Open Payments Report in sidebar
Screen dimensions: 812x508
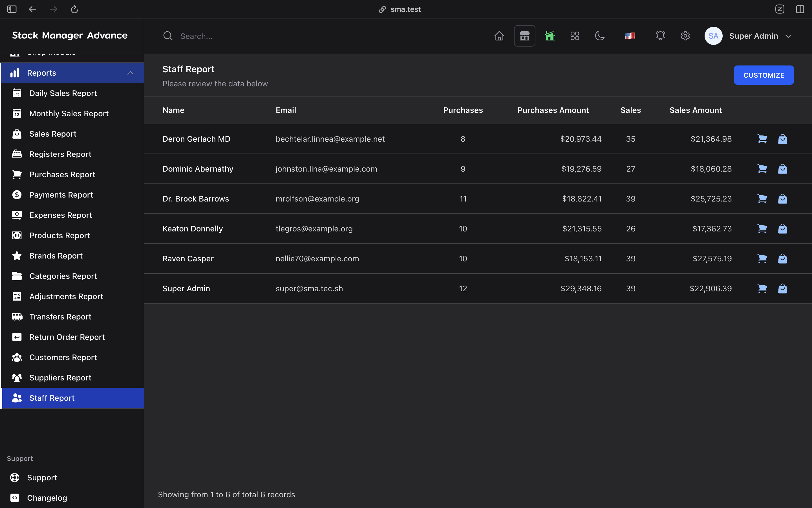(x=72, y=195)
